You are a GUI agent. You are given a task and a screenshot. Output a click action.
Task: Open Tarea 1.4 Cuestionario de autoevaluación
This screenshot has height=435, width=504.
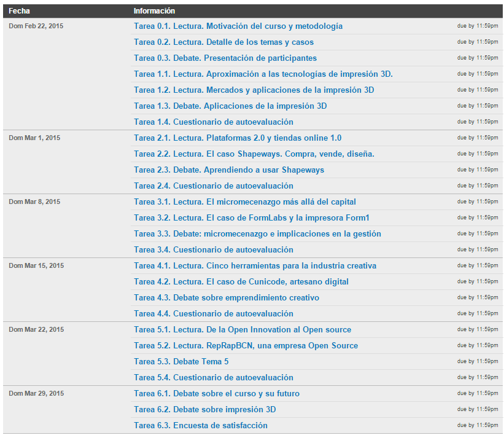pos(214,122)
